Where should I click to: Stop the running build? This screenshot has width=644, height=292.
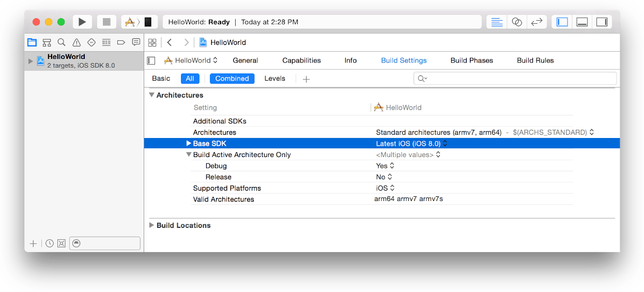pos(106,22)
